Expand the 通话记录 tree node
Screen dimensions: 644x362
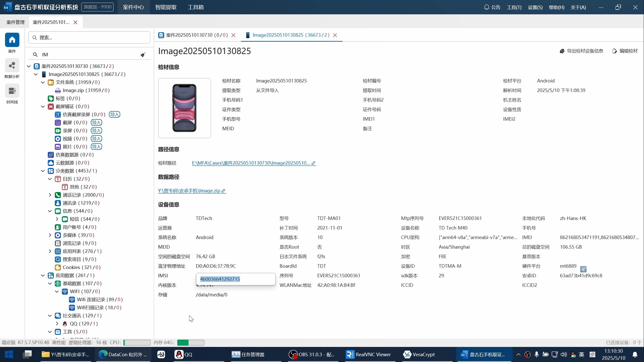pyautogui.click(x=50, y=195)
